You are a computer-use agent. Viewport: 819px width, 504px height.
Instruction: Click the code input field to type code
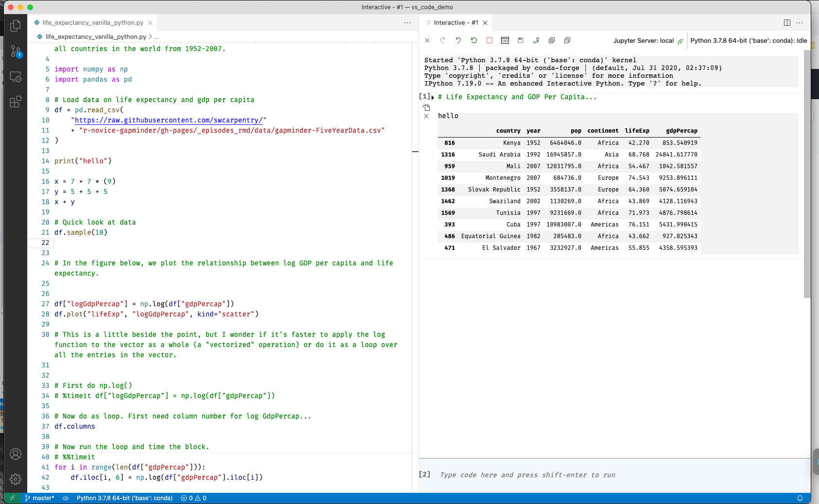tap(535, 475)
